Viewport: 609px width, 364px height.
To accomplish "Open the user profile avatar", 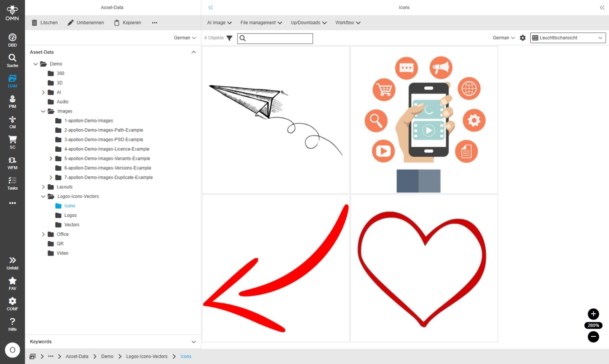I will [12, 350].
